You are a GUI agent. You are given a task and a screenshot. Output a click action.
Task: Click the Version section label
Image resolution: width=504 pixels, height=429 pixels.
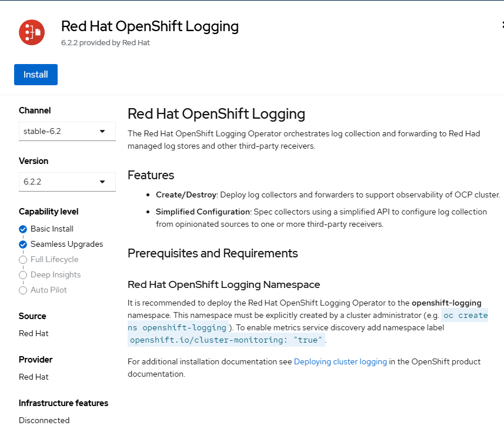click(x=34, y=161)
